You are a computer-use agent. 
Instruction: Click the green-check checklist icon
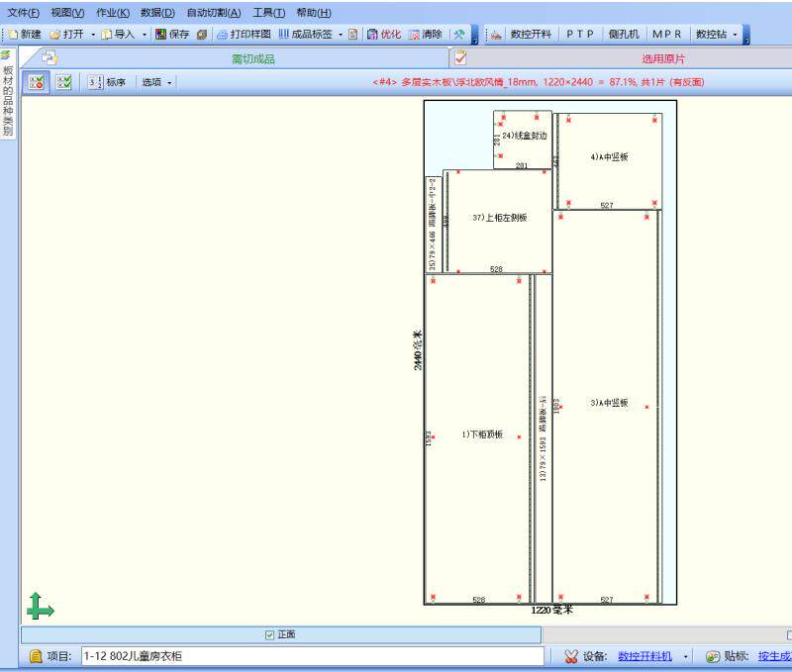[64, 82]
